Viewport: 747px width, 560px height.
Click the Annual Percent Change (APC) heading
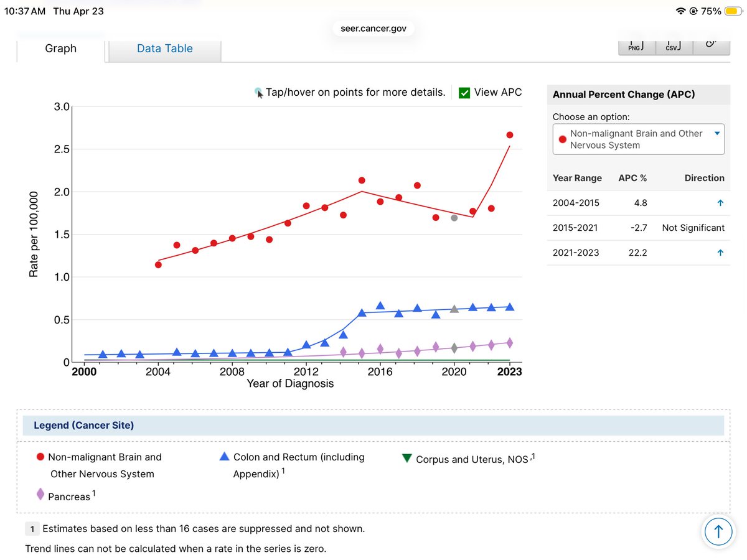624,95
